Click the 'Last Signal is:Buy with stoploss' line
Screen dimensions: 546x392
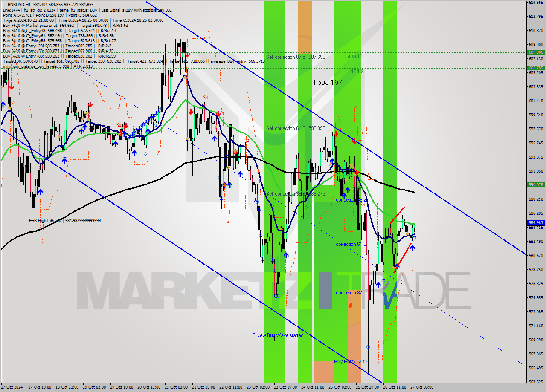(x=137, y=10)
